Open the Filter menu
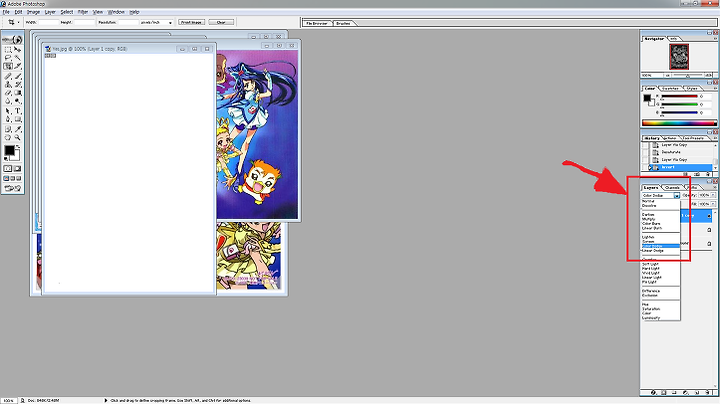Screen dimensions: 720x404 83,12
